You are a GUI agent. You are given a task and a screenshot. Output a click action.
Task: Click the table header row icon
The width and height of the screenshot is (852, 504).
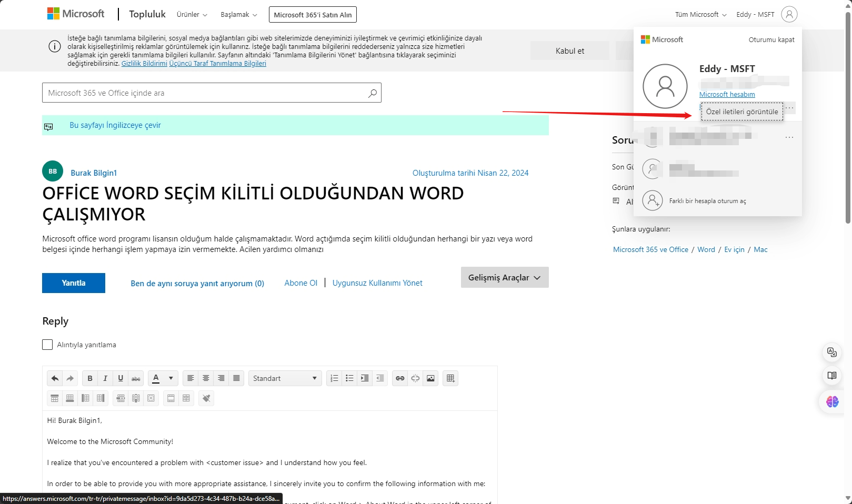[x=171, y=398]
